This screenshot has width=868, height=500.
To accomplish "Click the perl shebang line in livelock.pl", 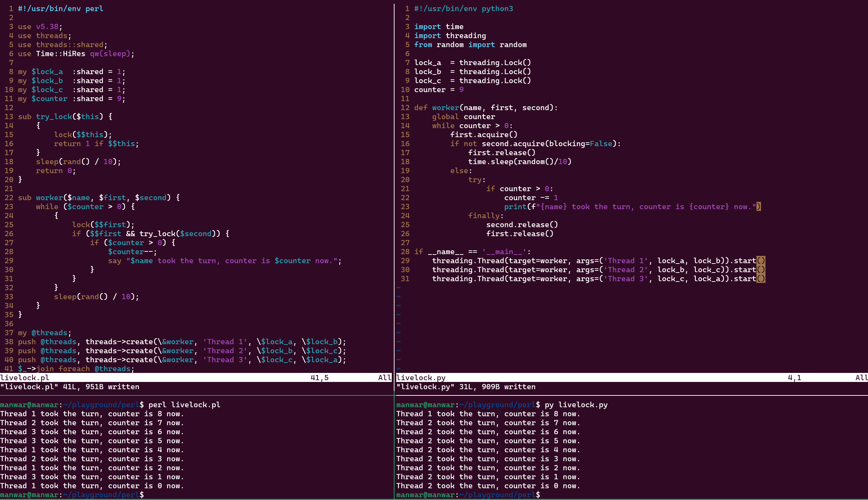I will 61,9.
